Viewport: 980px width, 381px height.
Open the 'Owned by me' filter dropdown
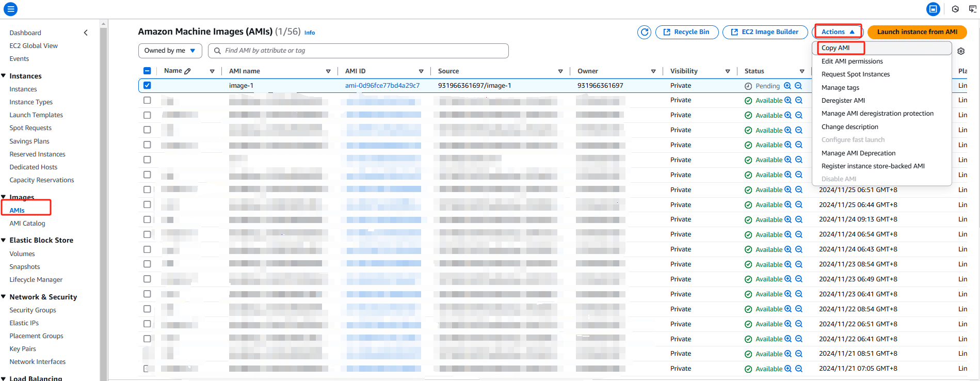point(170,51)
